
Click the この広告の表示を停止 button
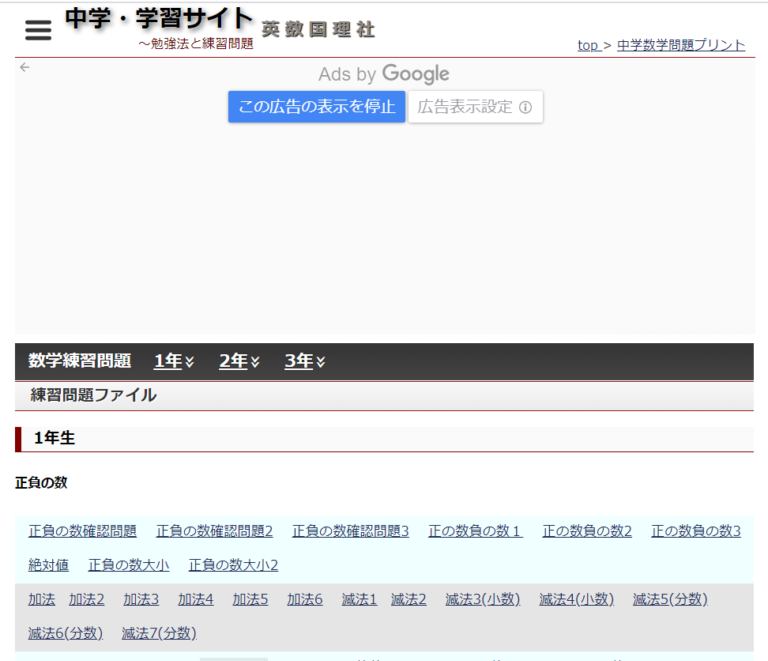click(x=316, y=107)
